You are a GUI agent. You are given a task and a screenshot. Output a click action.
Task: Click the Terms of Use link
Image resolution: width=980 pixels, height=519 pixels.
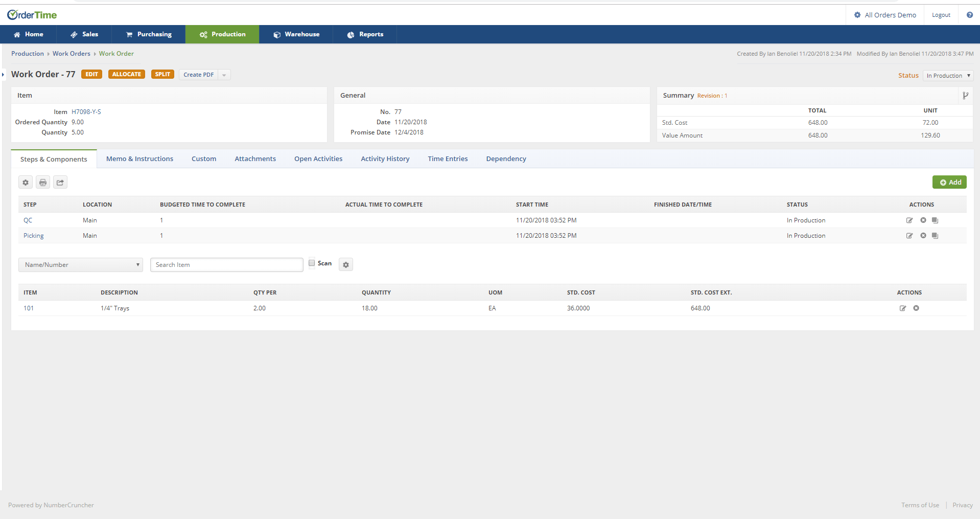pyautogui.click(x=920, y=505)
